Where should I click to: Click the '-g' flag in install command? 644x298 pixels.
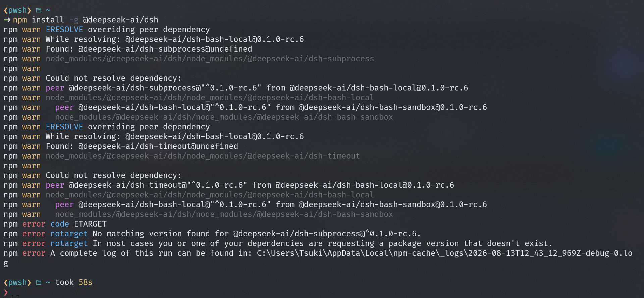(74, 20)
